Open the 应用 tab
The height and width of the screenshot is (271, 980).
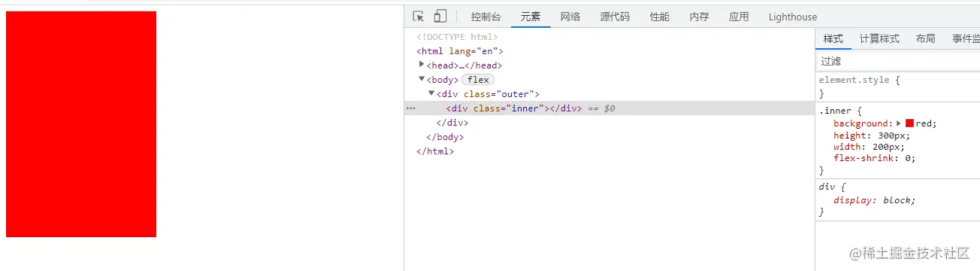coord(739,17)
